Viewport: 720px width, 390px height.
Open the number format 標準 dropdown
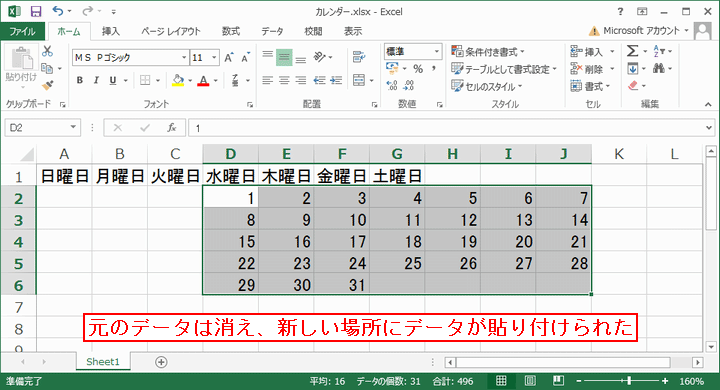[x=437, y=51]
